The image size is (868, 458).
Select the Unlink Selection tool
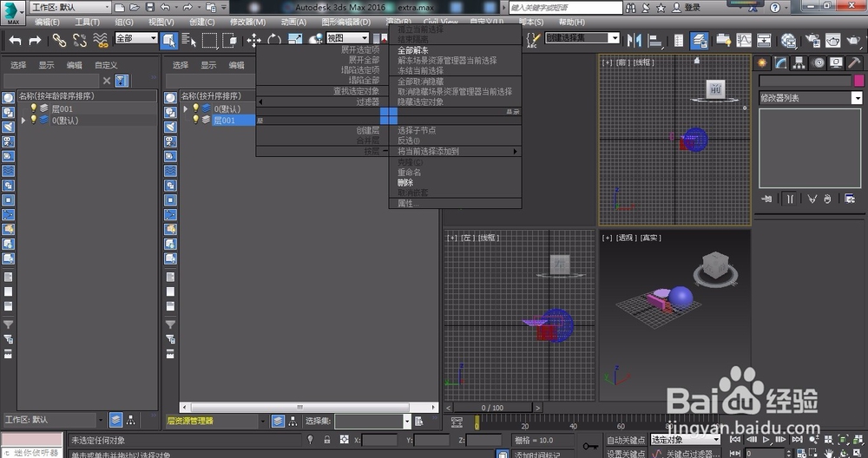80,41
